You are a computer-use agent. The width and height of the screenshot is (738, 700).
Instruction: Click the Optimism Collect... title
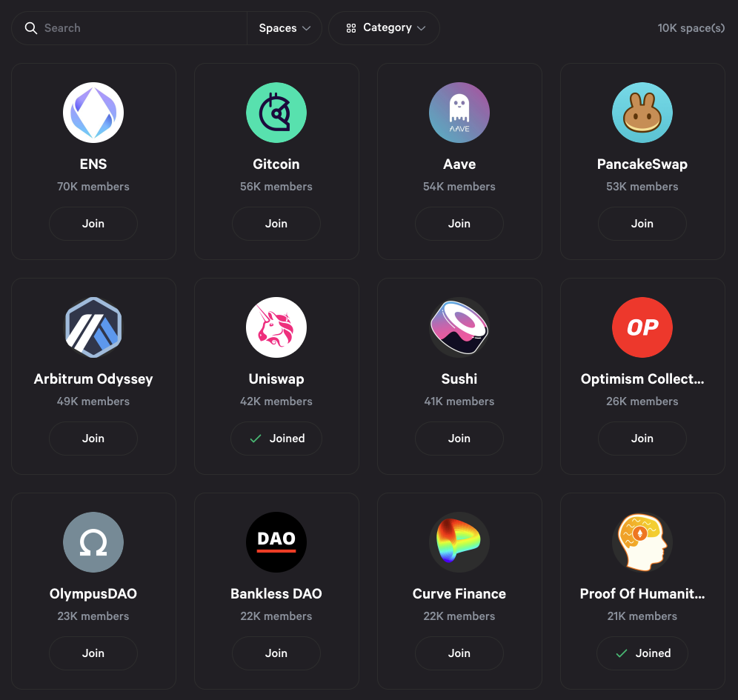(642, 379)
